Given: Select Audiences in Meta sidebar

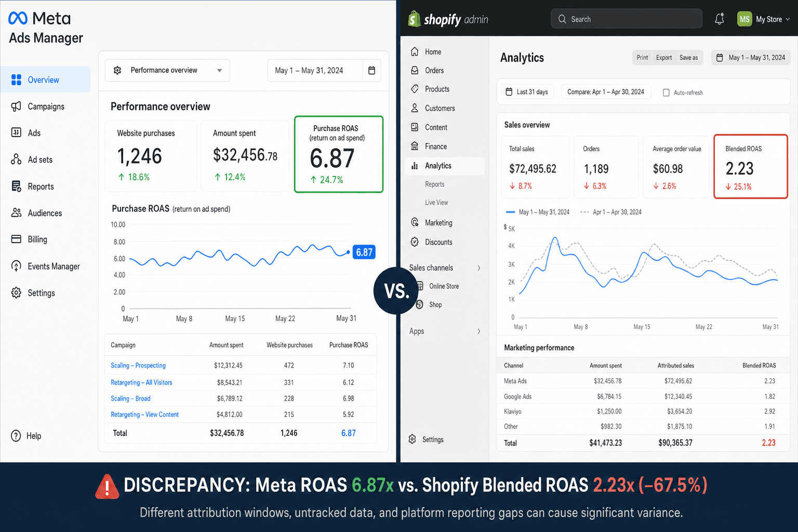Looking at the screenshot, I should coord(45,212).
